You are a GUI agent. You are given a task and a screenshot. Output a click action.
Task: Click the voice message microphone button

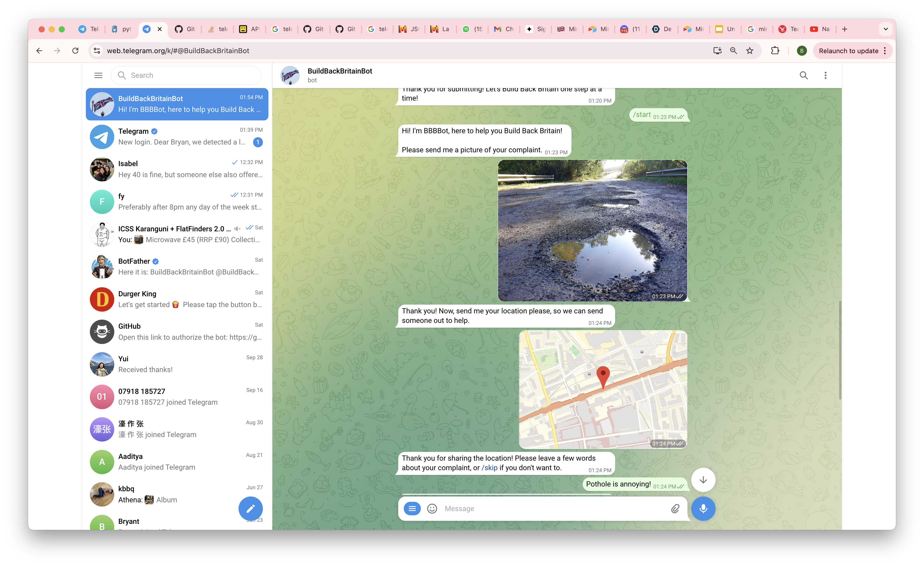[703, 509]
